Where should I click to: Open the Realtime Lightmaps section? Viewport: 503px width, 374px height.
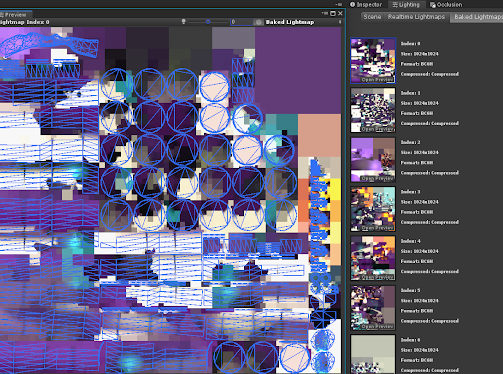[x=416, y=17]
